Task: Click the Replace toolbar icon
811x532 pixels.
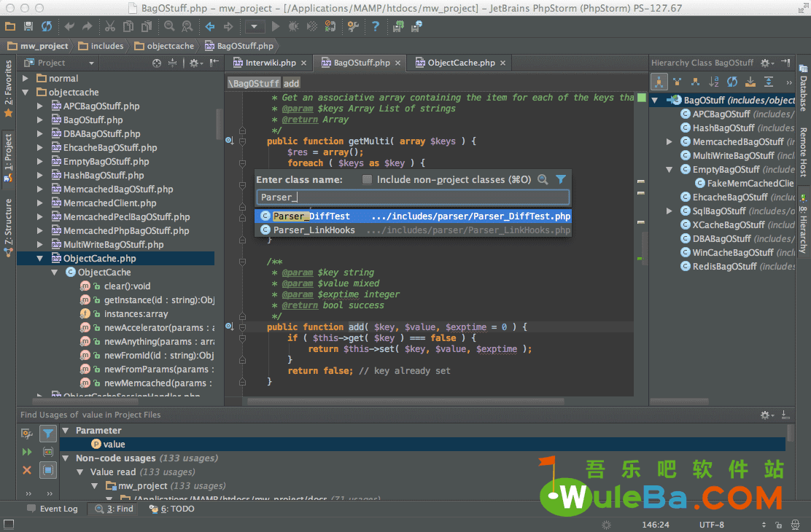Action: coord(187,26)
